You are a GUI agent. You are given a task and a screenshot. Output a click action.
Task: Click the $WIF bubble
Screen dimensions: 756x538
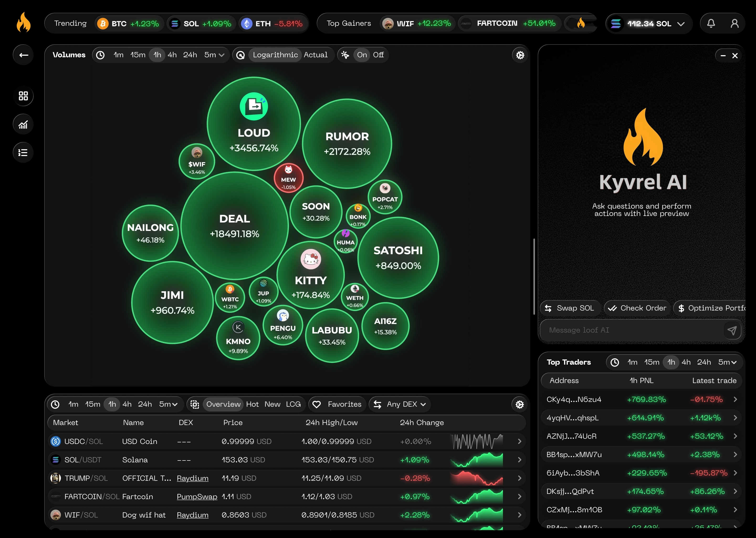[197, 161]
